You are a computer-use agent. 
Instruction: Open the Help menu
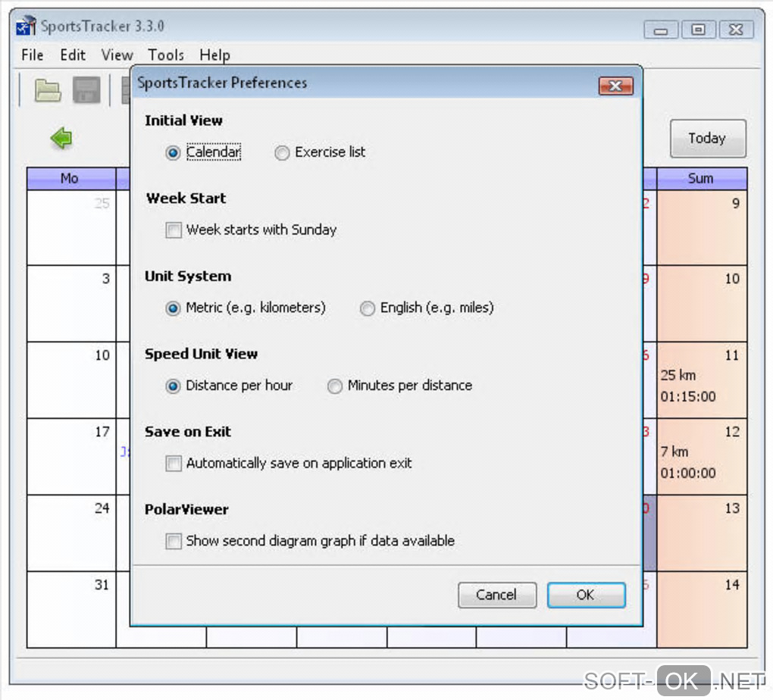click(x=214, y=55)
